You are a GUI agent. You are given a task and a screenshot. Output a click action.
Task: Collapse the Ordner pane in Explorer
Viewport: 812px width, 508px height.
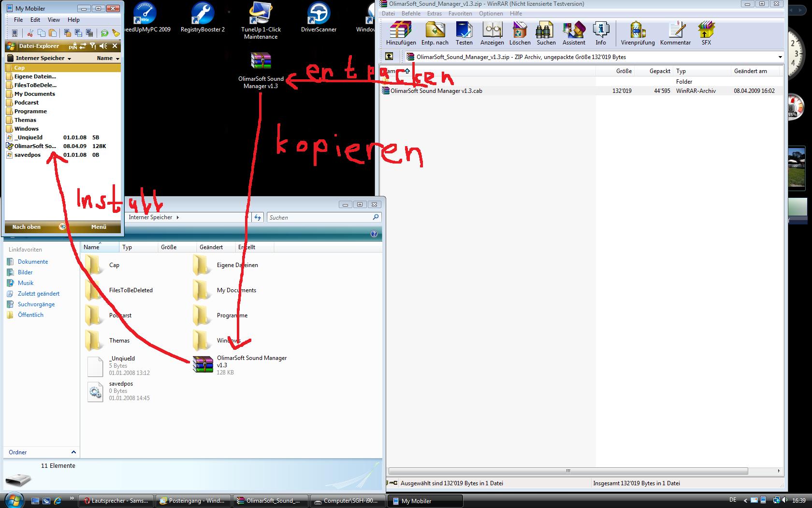(x=73, y=452)
